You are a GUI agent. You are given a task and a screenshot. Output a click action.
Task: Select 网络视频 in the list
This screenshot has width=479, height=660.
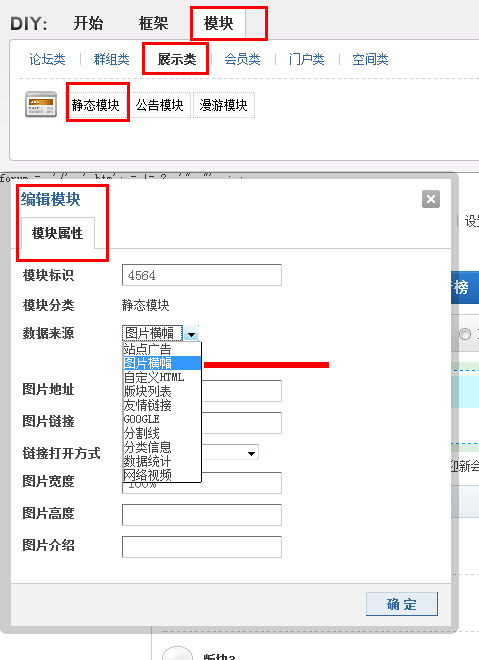pos(162,475)
